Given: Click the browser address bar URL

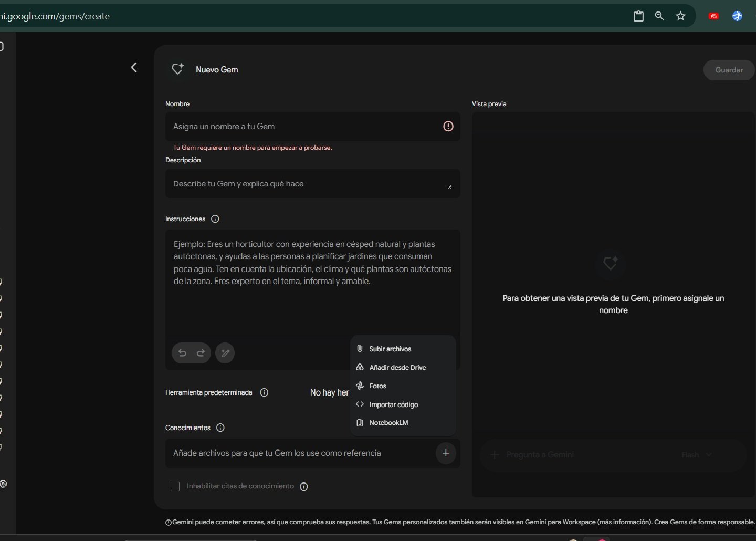Looking at the screenshot, I should 55,16.
